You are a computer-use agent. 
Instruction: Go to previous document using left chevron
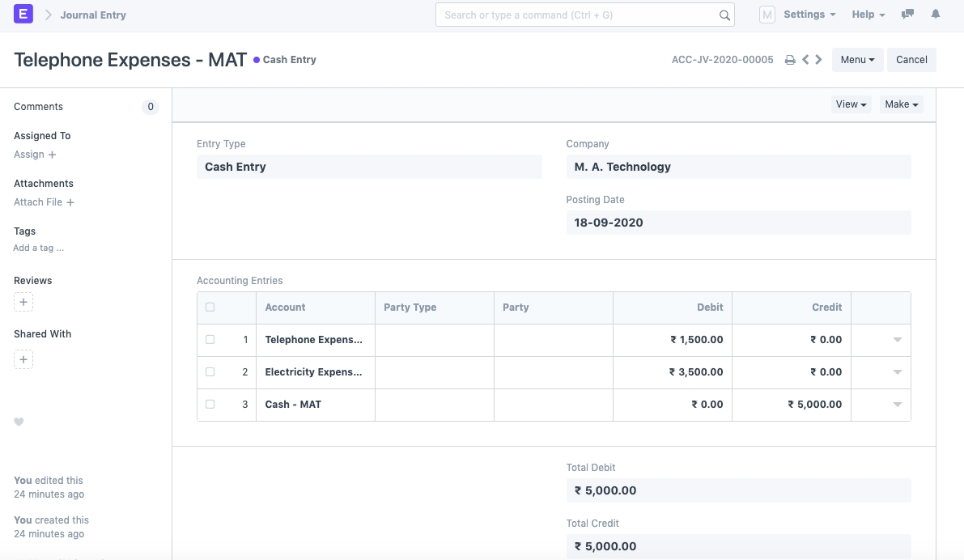[805, 60]
